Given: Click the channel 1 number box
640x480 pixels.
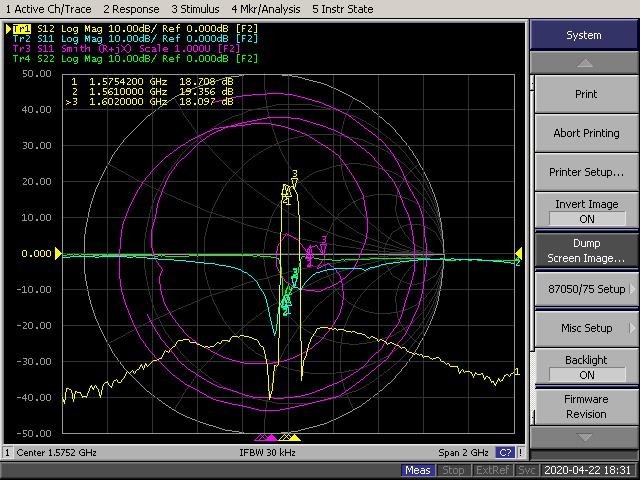Looking at the screenshot, I should [x=7, y=453].
